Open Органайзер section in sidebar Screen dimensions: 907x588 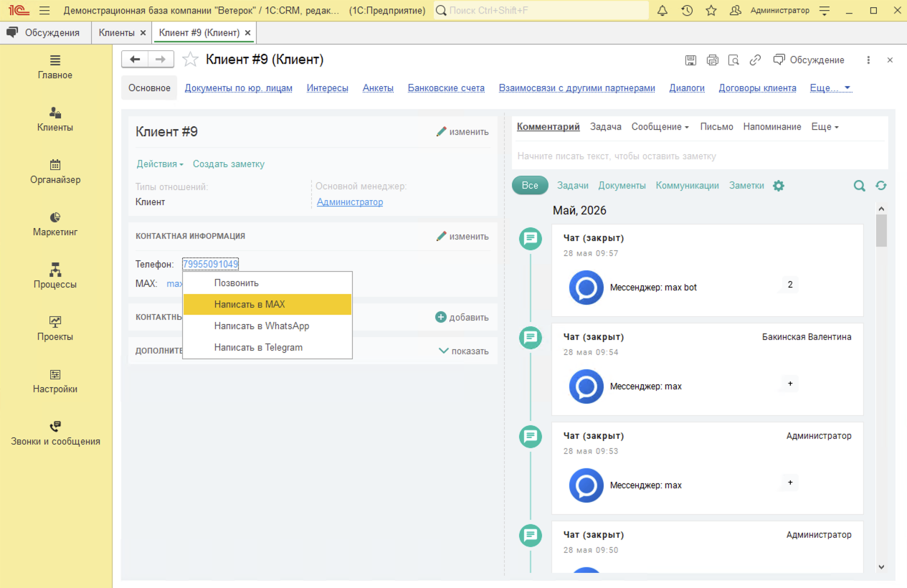coord(55,171)
